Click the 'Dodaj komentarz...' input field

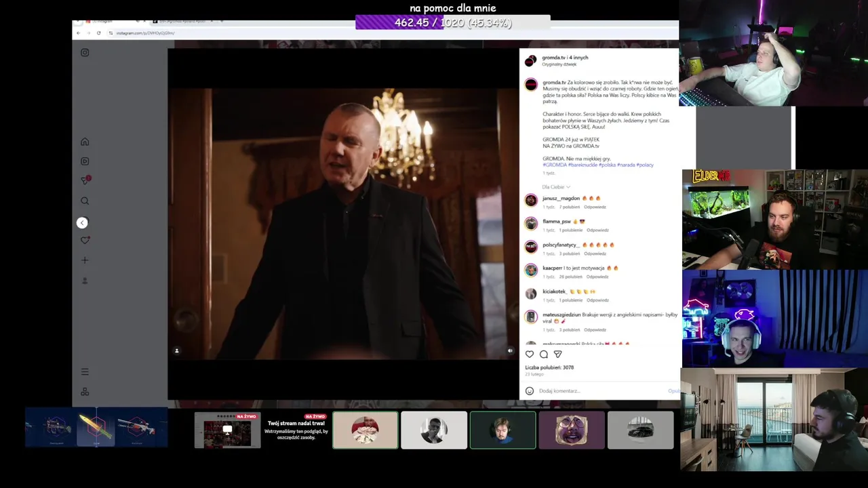[x=600, y=391]
